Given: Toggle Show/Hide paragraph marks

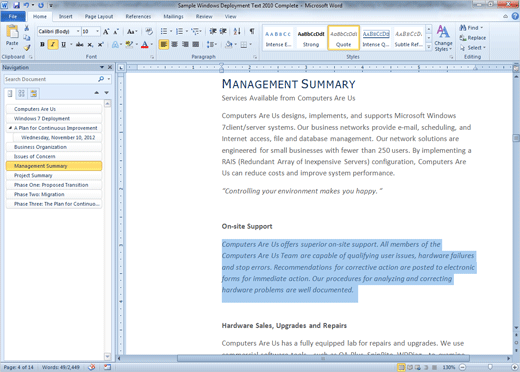Looking at the screenshot, I should click(x=252, y=31).
